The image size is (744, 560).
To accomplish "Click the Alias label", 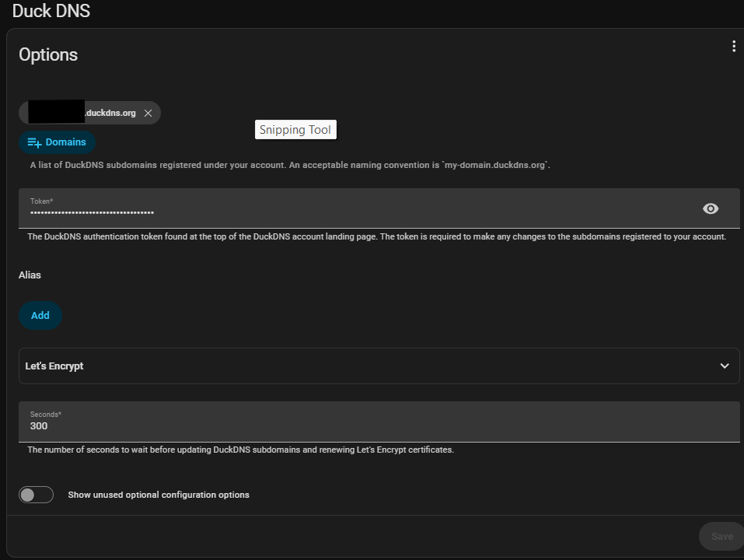I will (x=30, y=275).
